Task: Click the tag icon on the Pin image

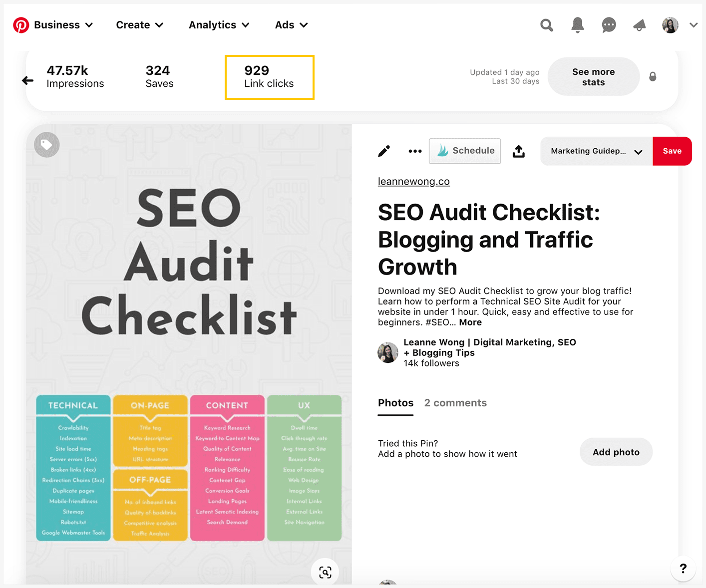Action: click(46, 144)
